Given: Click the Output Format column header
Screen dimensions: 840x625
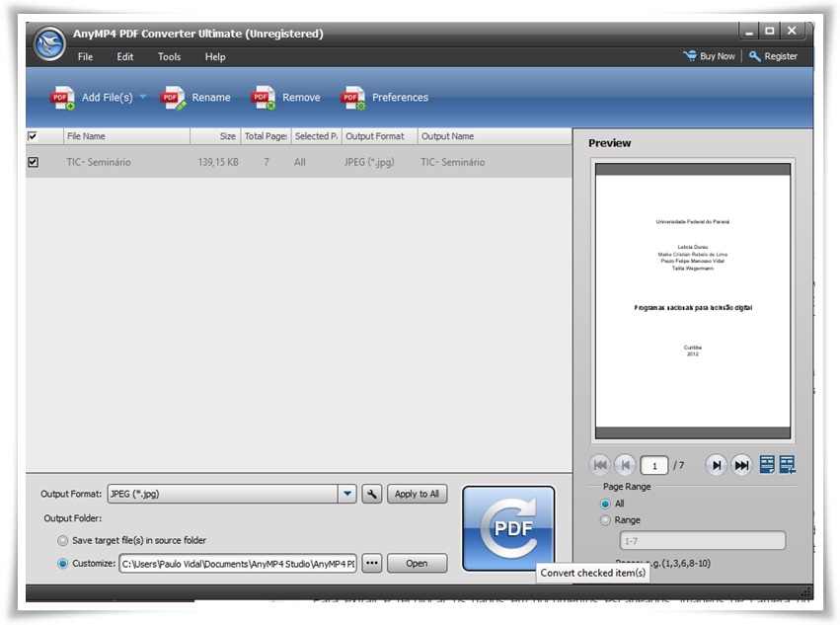Looking at the screenshot, I should pos(380,136).
